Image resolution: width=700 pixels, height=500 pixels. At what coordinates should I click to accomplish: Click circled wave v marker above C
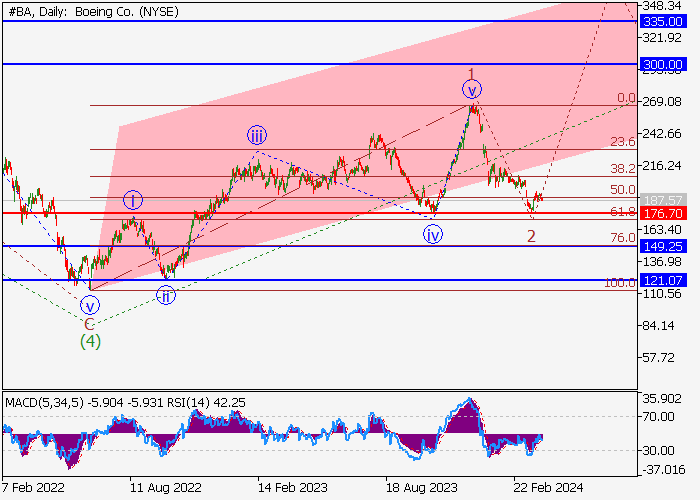pos(90,306)
